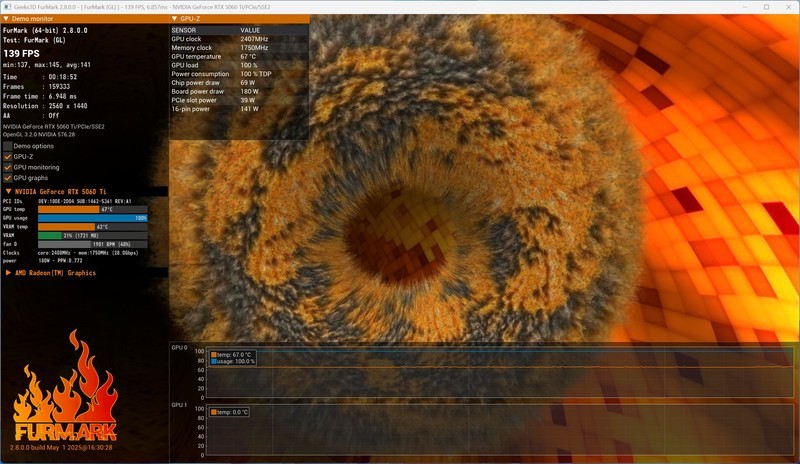Click the 139 FPS readout

[x=21, y=53]
